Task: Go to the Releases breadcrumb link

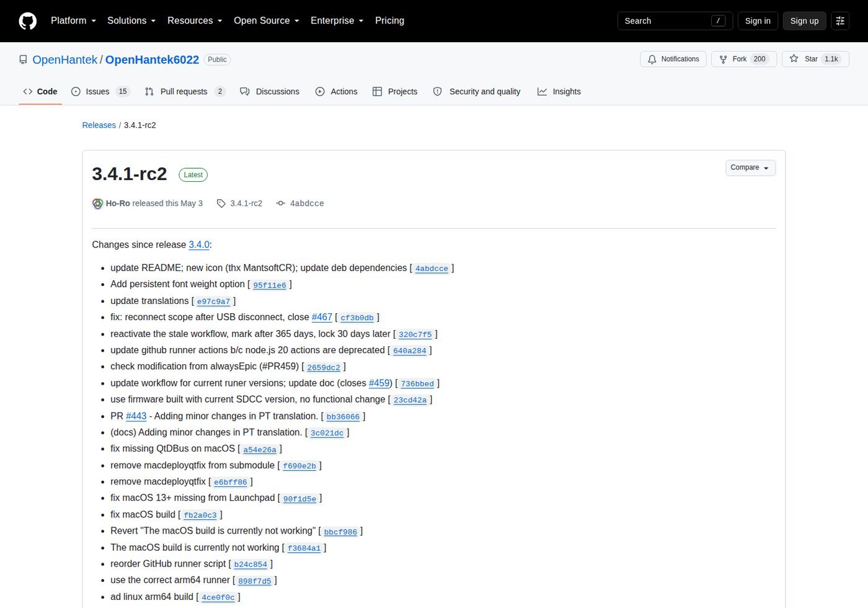Action: [x=99, y=125]
